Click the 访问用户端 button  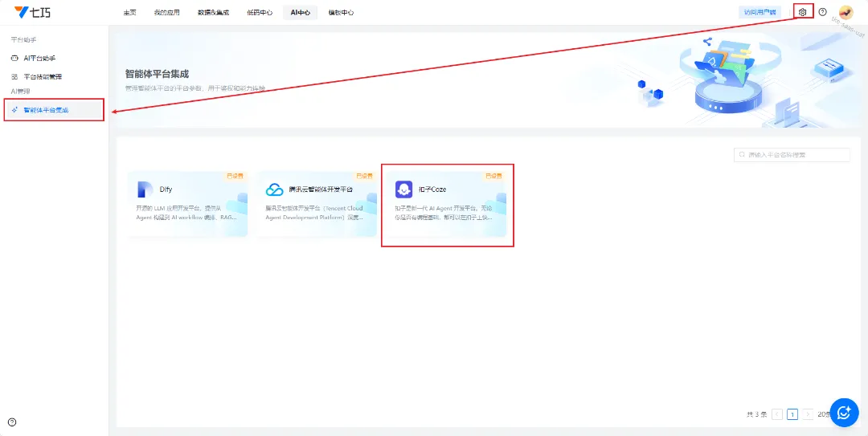759,12
